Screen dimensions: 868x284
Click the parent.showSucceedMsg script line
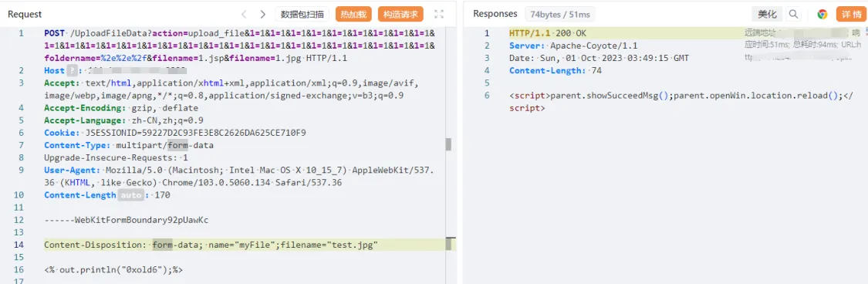tap(681, 102)
